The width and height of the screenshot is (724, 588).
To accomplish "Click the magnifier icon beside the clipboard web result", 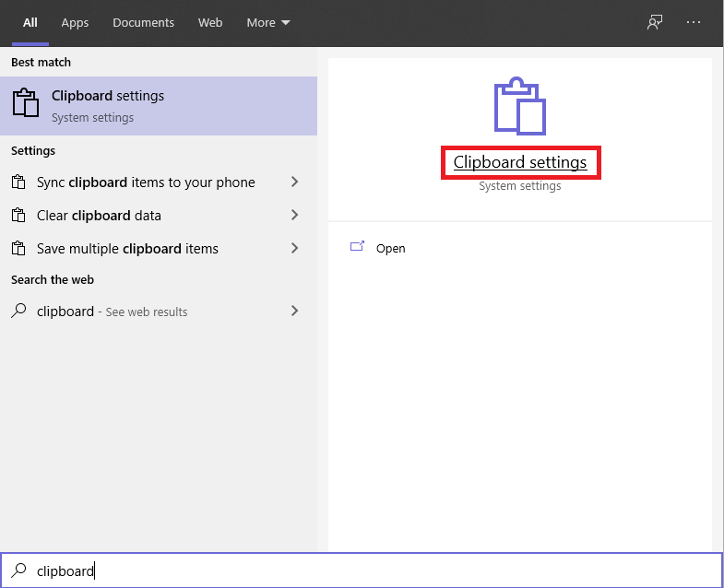I will (18, 311).
